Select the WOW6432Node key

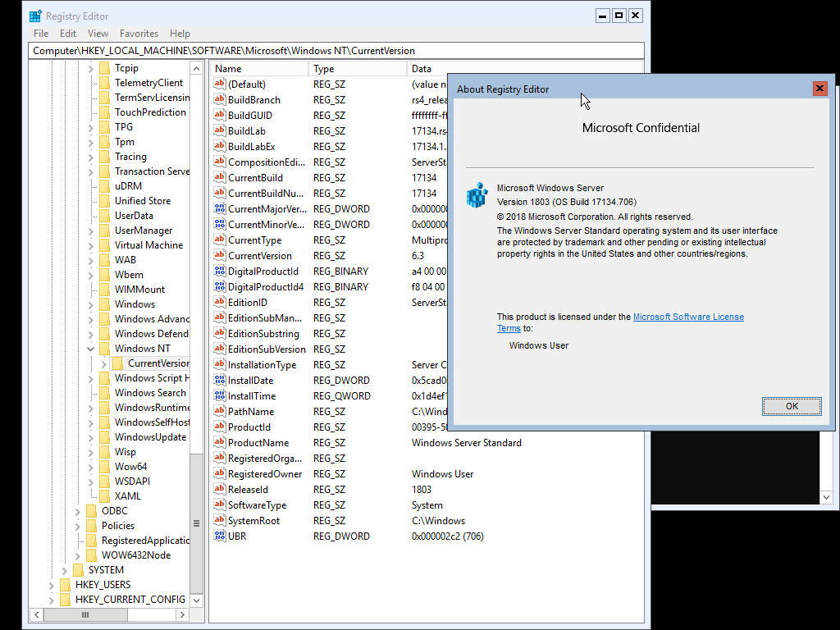click(136, 555)
